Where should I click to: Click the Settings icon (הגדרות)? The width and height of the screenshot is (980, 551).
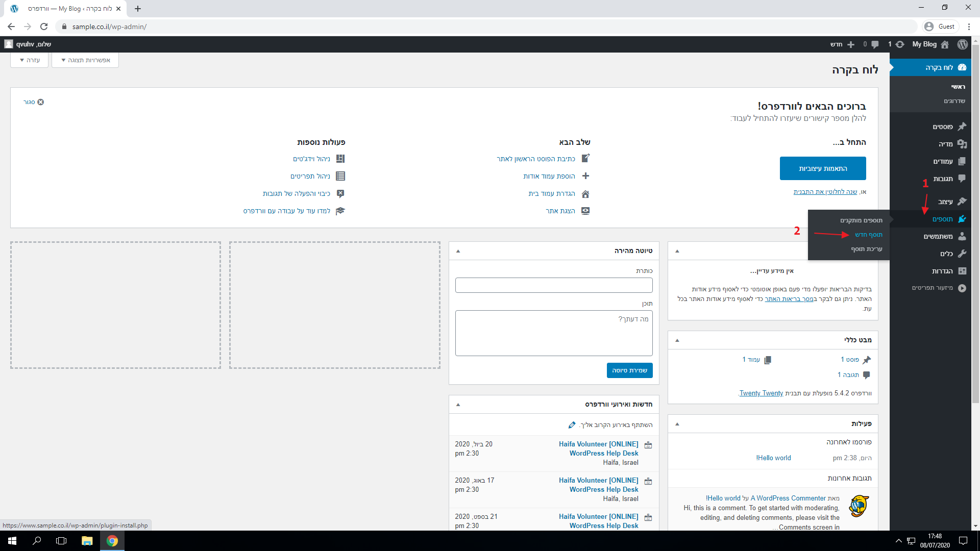point(962,271)
